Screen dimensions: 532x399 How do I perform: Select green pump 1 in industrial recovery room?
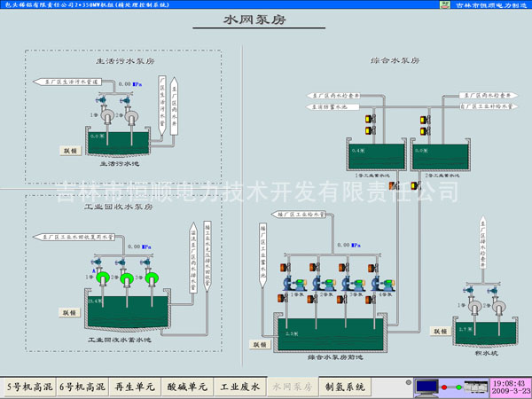coord(105,279)
